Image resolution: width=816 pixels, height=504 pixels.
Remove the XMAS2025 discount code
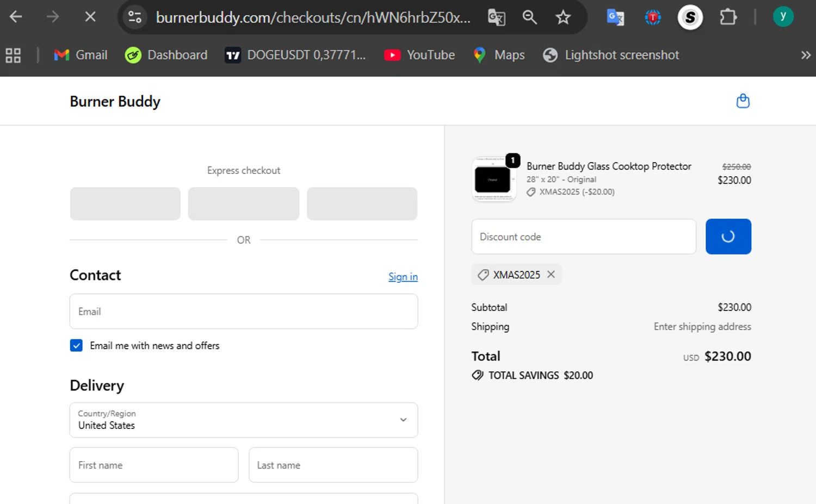pos(551,275)
